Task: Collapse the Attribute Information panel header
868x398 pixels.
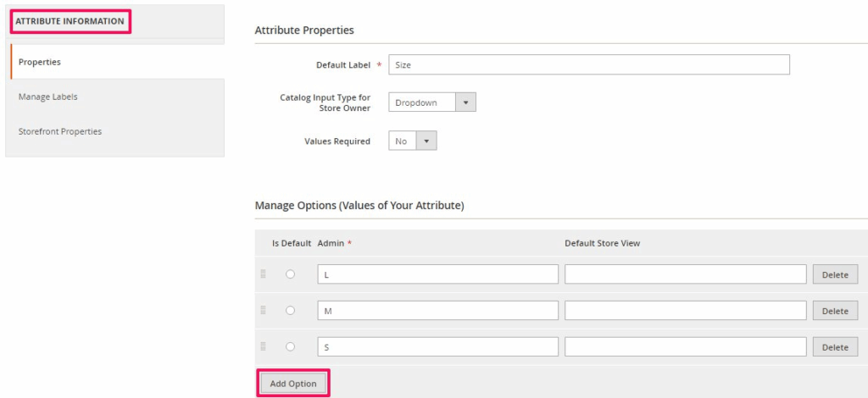Action: pyautogui.click(x=70, y=21)
